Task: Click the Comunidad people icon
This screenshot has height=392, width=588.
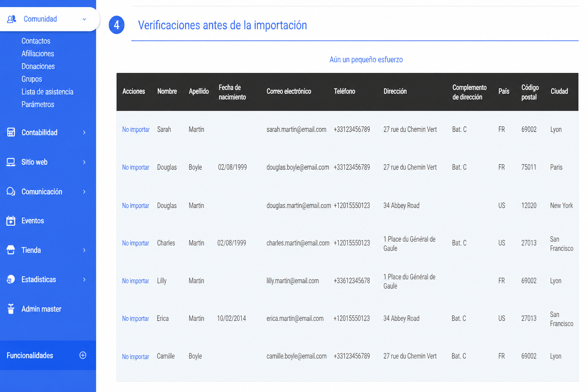Action: pos(11,19)
